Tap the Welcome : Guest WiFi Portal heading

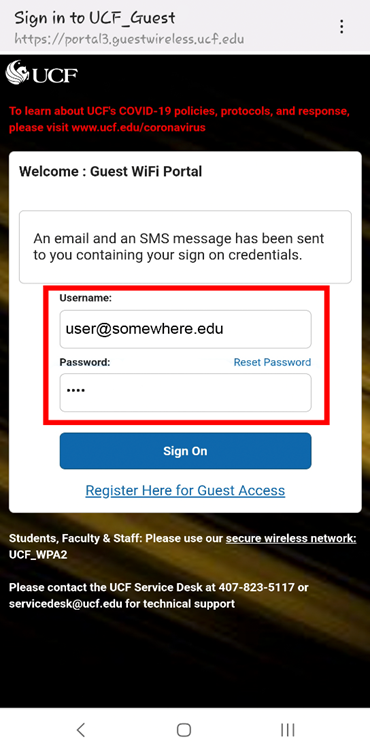110,171
